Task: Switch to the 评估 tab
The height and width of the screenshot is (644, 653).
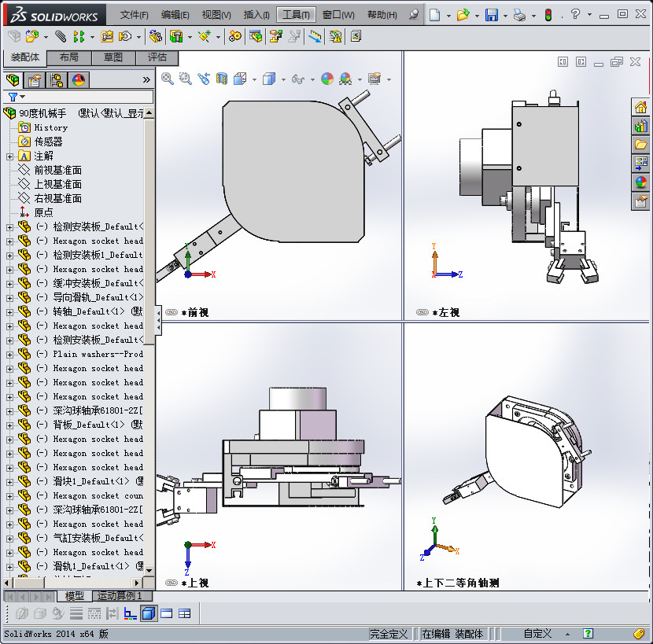Action: coord(157,57)
